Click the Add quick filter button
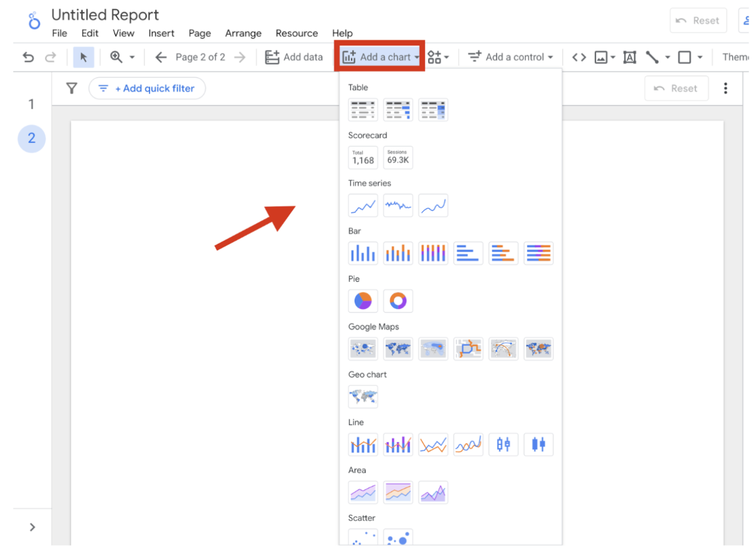The height and width of the screenshot is (560, 754). pos(147,89)
